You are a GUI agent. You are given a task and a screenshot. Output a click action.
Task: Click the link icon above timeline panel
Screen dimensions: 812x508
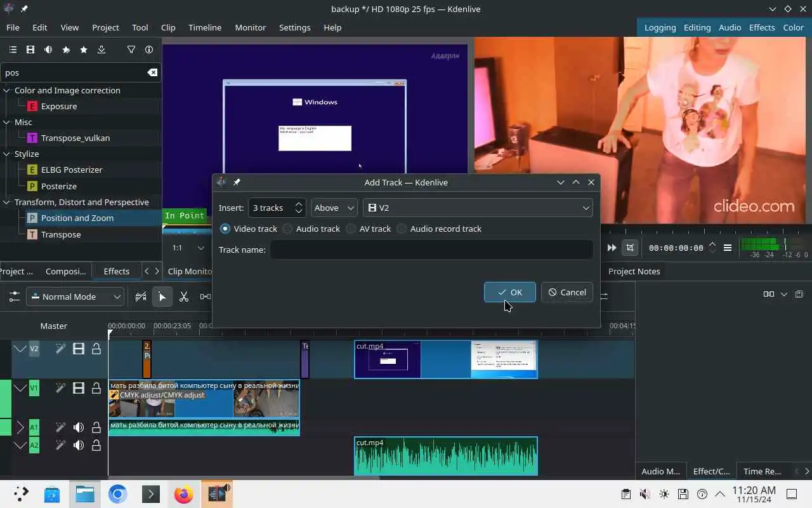click(769, 294)
